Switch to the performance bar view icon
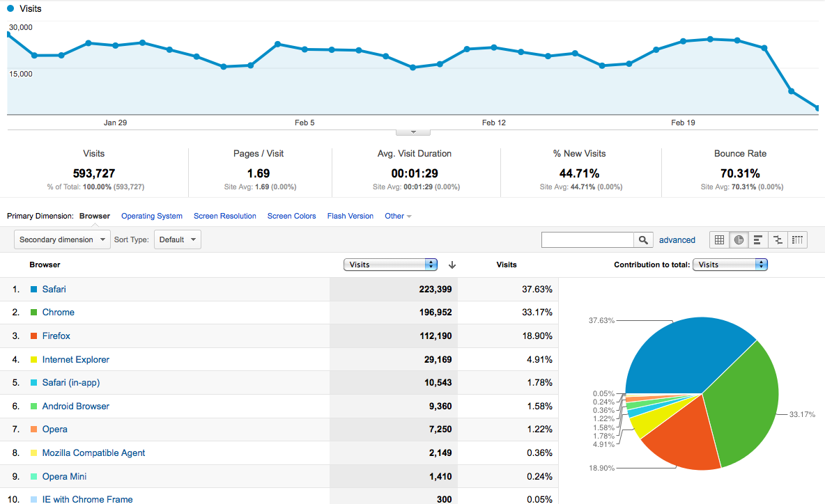 coord(758,240)
